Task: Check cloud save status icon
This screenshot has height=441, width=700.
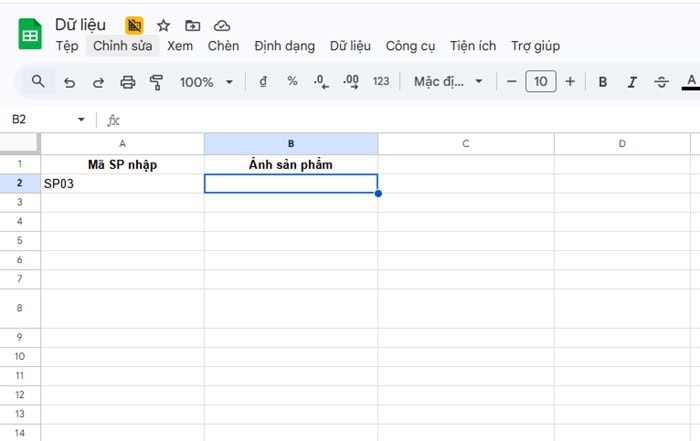Action: (222, 25)
